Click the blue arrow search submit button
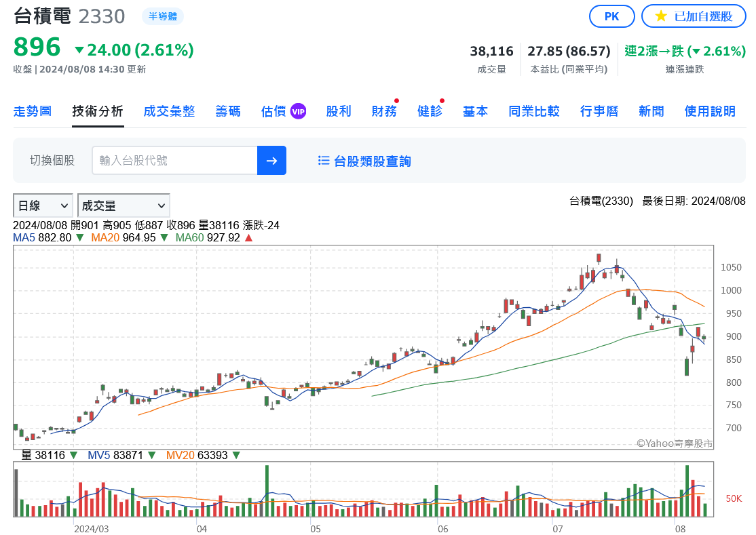Image resolution: width=756 pixels, height=535 pixels. 271,160
